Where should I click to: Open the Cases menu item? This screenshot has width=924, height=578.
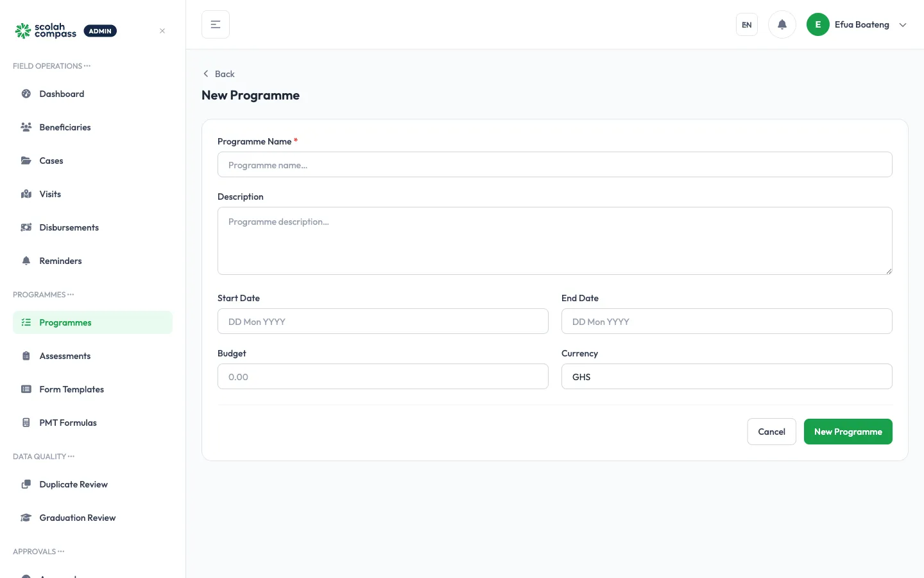point(92,161)
